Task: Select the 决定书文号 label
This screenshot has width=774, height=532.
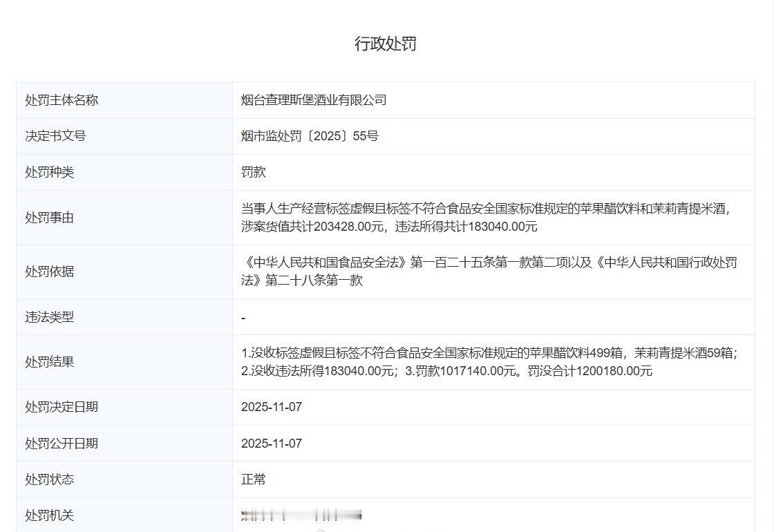Action: point(55,135)
